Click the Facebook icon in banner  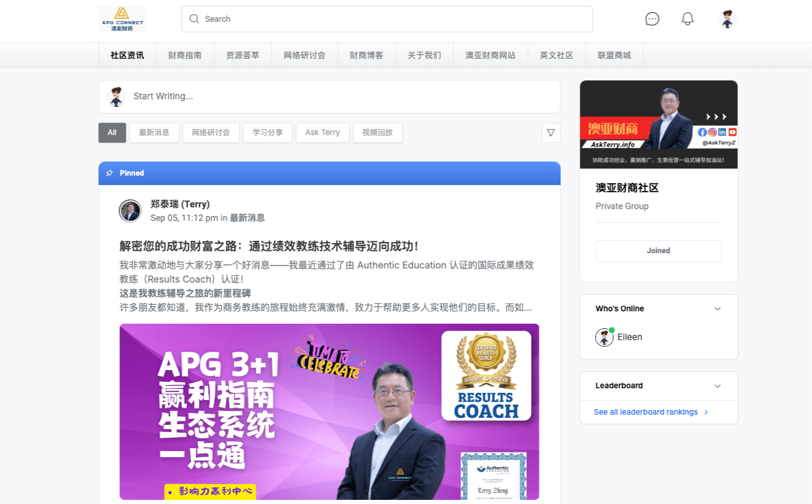pyautogui.click(x=703, y=132)
